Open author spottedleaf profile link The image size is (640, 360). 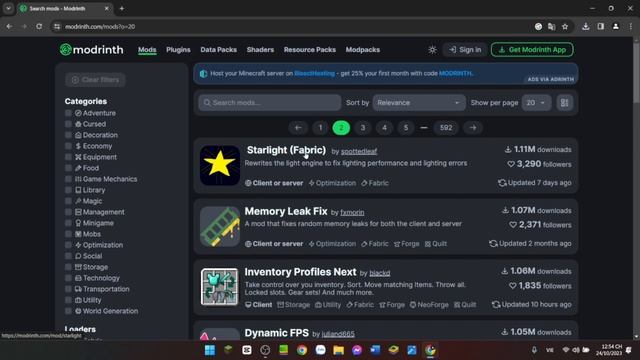click(359, 151)
